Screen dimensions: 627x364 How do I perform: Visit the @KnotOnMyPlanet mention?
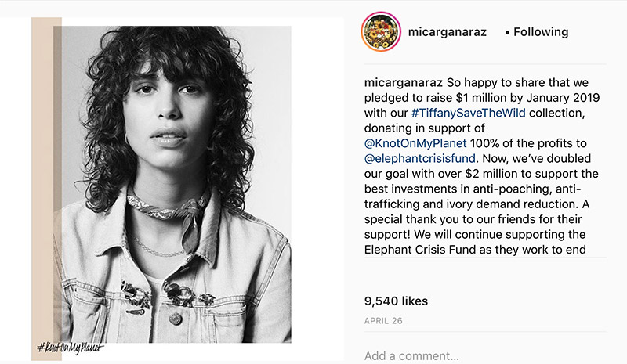pyautogui.click(x=415, y=143)
